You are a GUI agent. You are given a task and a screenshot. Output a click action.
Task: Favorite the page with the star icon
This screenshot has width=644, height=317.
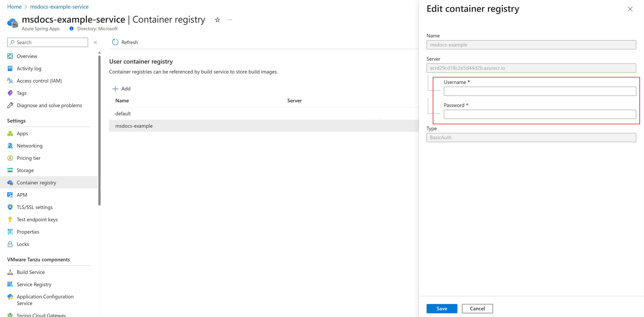click(217, 20)
